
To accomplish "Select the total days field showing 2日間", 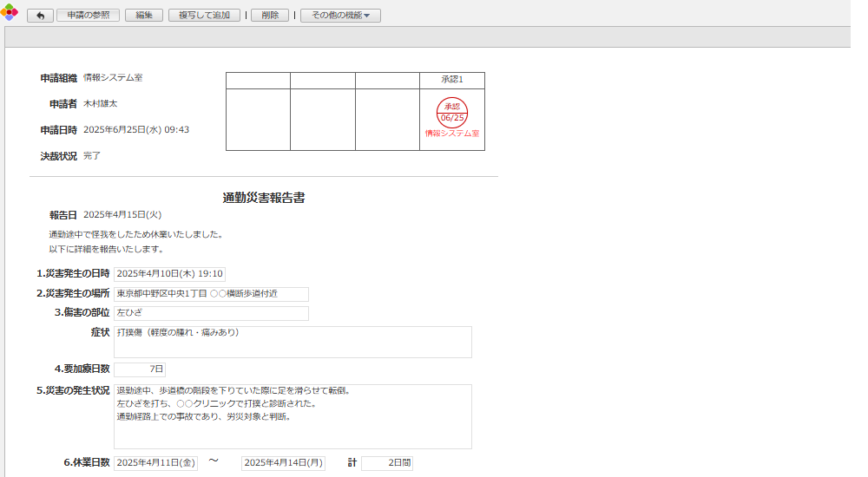I will [387, 463].
